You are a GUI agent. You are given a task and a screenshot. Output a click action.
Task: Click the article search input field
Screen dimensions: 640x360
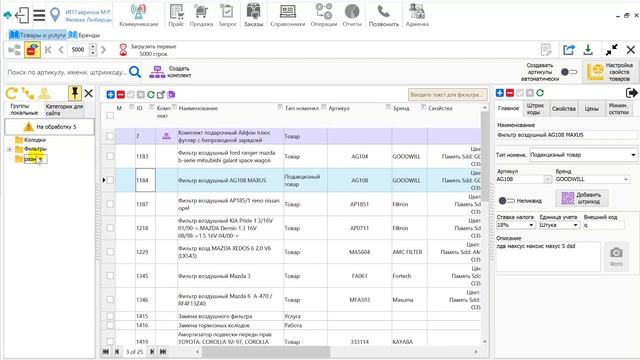coord(67,72)
